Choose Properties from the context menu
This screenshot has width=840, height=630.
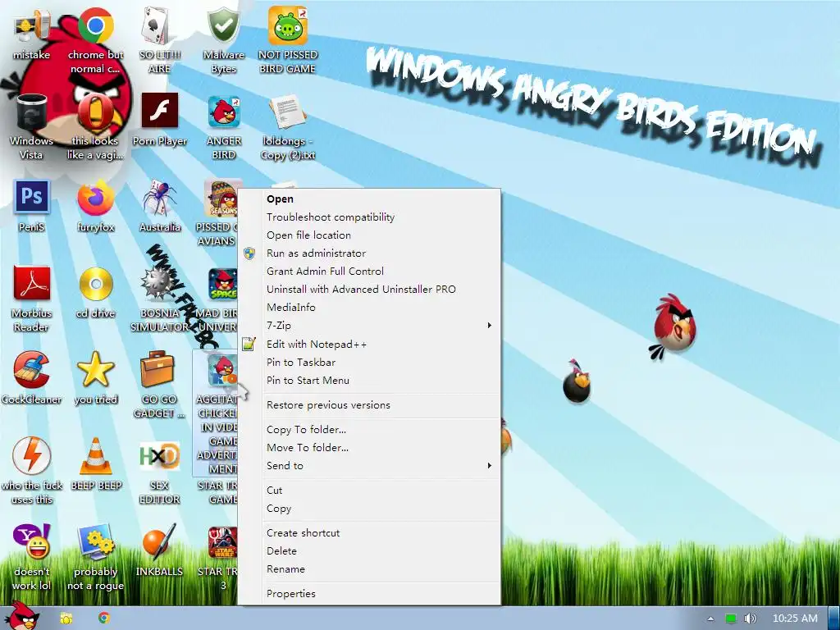click(369, 594)
